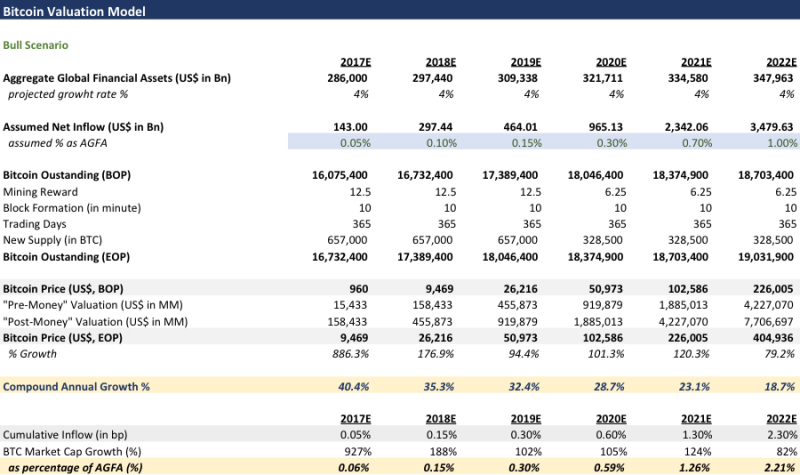Select the 188% cell
The width and height of the screenshot is (800, 475).
pyautogui.click(x=443, y=452)
